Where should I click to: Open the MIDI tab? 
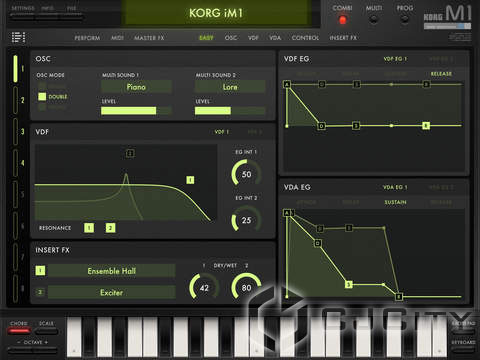click(117, 38)
